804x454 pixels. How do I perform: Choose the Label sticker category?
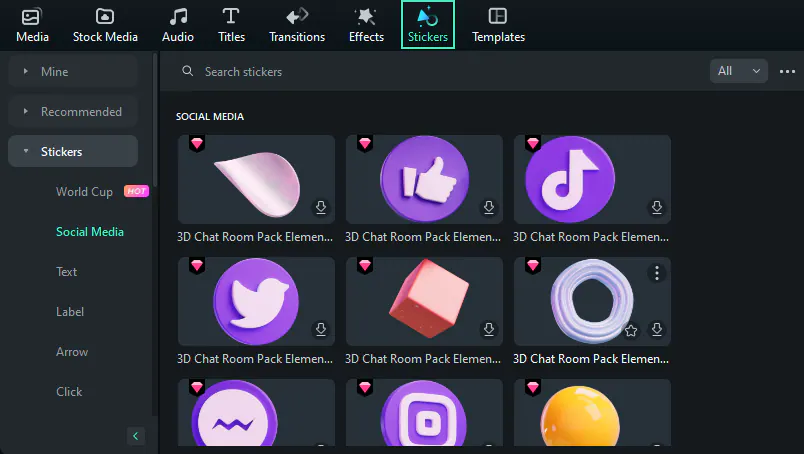pyautogui.click(x=70, y=312)
